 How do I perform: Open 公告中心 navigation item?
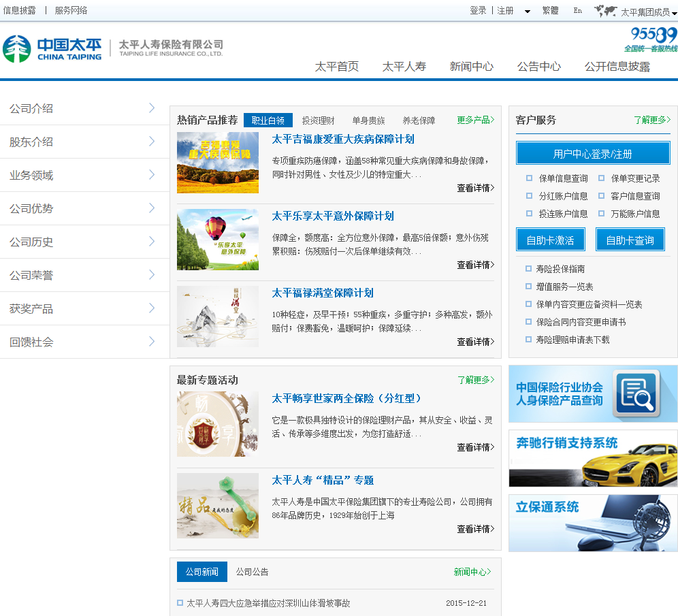tap(539, 67)
